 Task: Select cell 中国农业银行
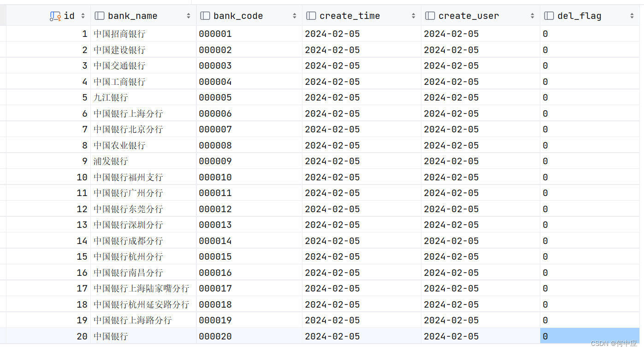coord(143,145)
